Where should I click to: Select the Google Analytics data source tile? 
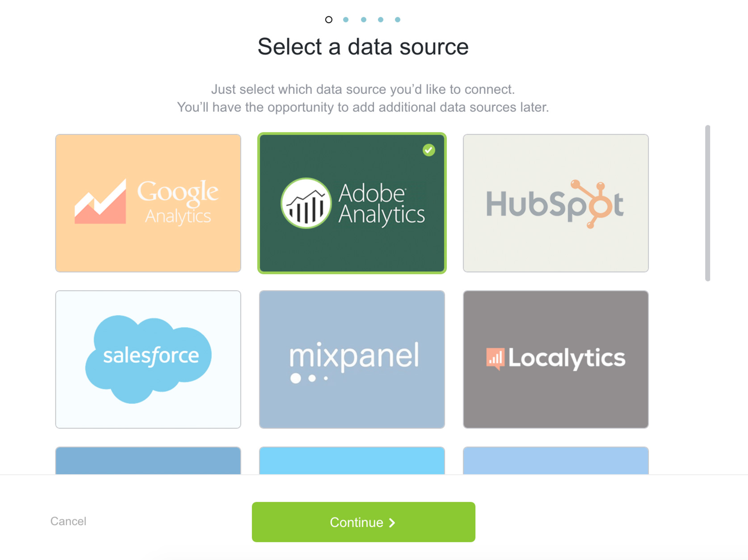click(148, 203)
